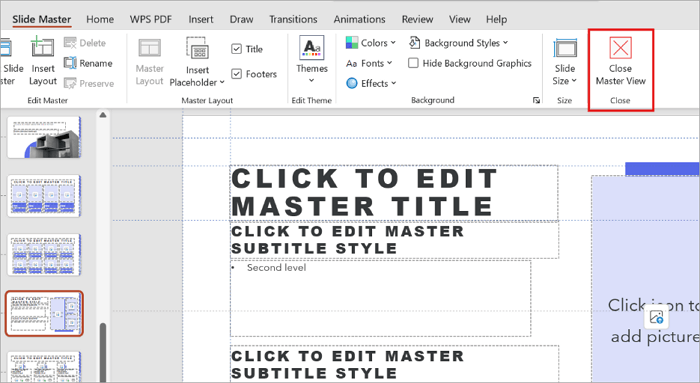Select the highlighted red-bordered layout thumbnail

[x=44, y=313]
